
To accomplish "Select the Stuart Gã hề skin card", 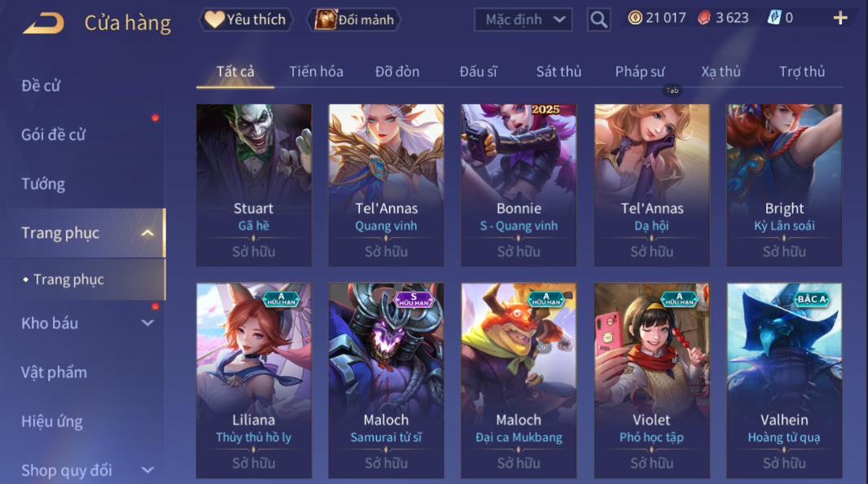I will point(254,185).
